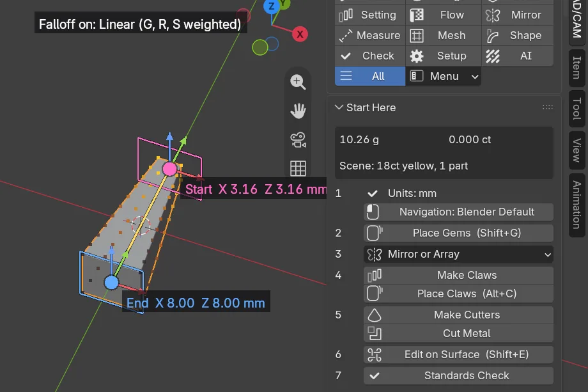Toggle orthographic grid view icon
The height and width of the screenshot is (392, 588).
[x=298, y=168]
